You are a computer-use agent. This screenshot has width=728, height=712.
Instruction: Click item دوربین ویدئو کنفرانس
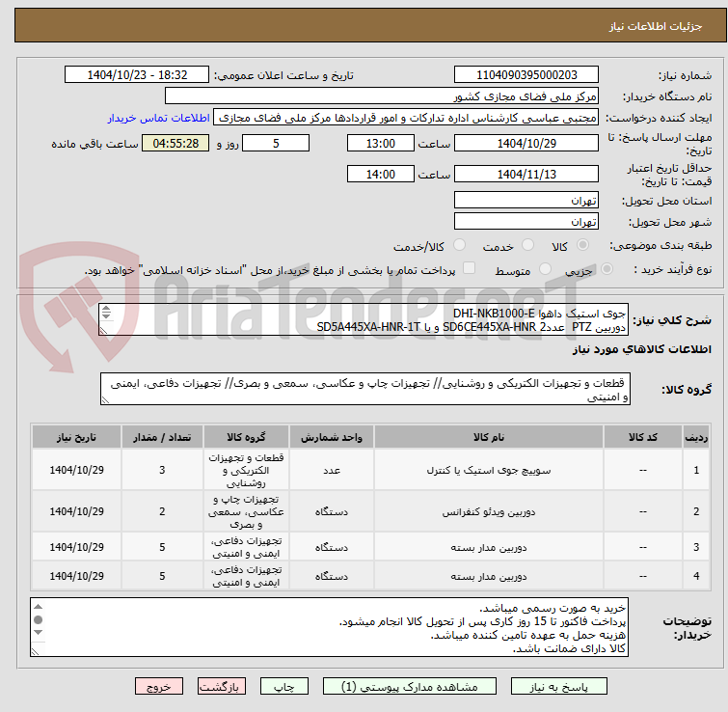(x=489, y=511)
